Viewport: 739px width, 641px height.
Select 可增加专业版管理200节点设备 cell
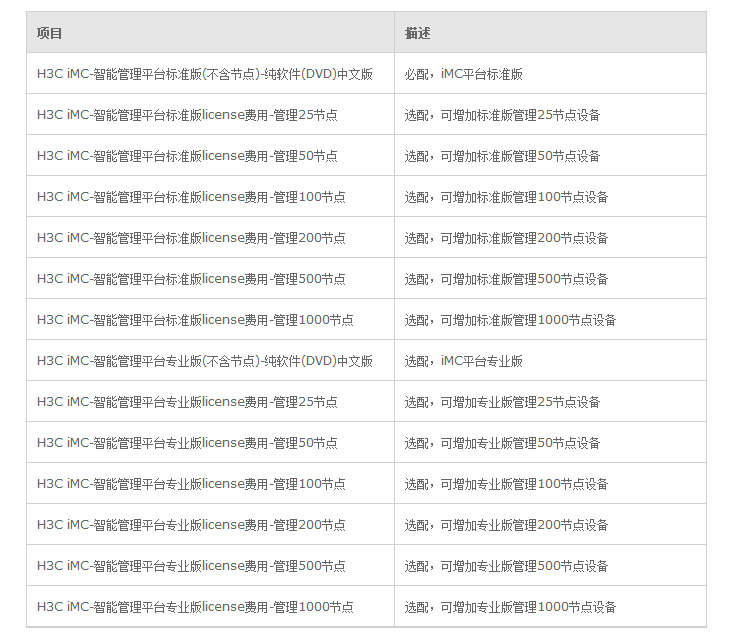point(550,525)
